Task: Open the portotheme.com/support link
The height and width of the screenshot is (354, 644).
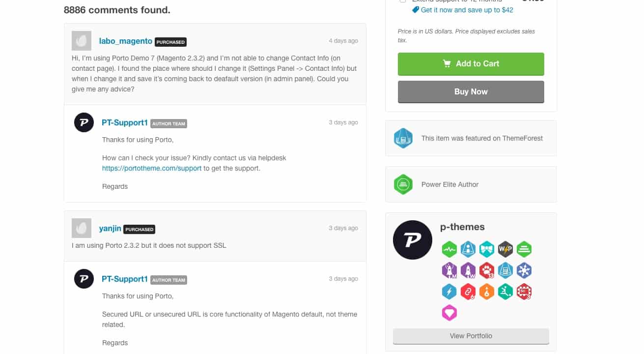Action: click(x=152, y=168)
